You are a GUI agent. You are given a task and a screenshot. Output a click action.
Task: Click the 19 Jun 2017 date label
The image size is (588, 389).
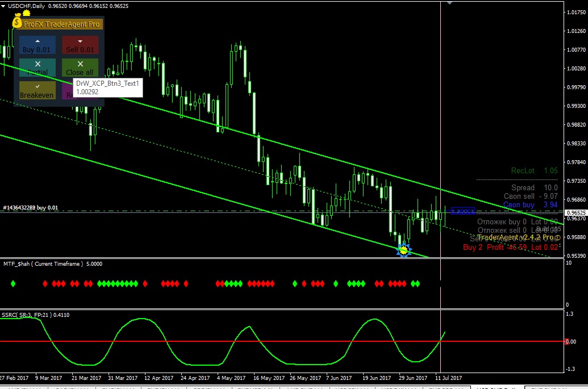pos(377,378)
